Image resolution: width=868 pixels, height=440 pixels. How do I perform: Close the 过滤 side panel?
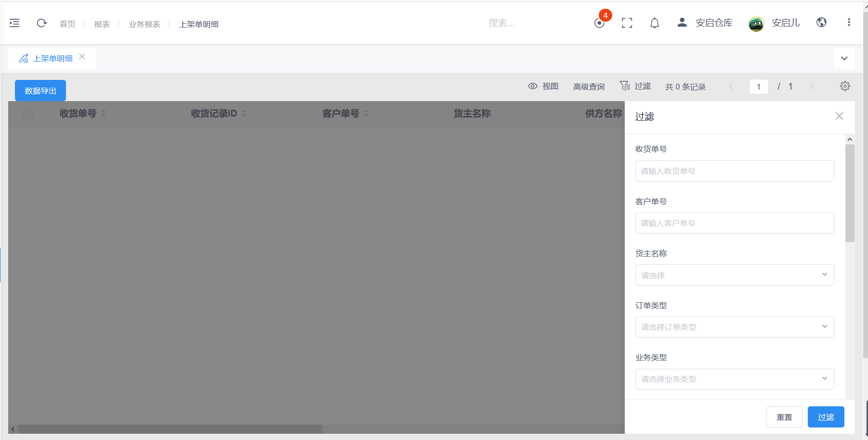[x=839, y=116]
